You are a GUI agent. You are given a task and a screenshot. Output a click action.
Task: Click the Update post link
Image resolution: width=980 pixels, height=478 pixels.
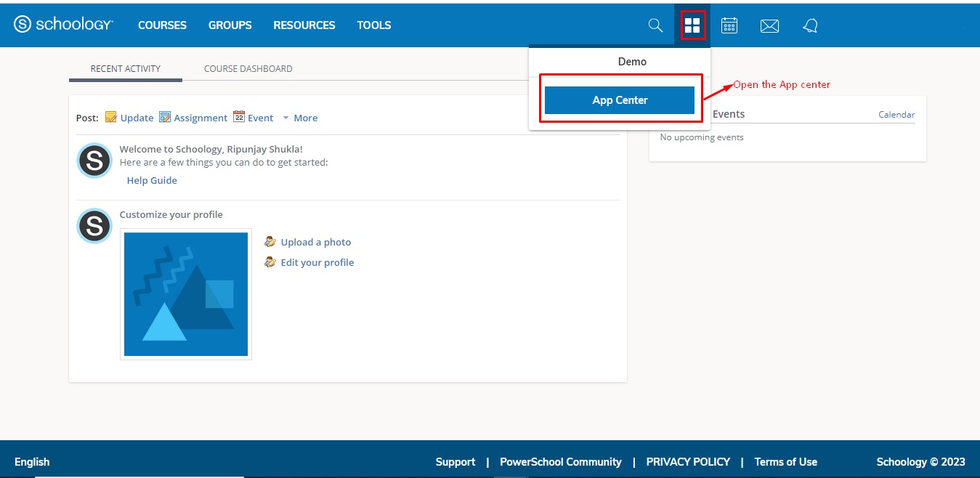click(x=137, y=118)
